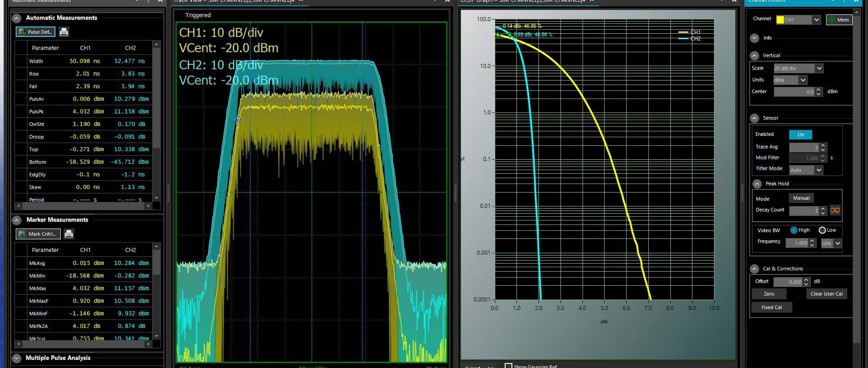Click the Offset dB input field
This screenshot has width=868, height=368.
pyautogui.click(x=788, y=282)
